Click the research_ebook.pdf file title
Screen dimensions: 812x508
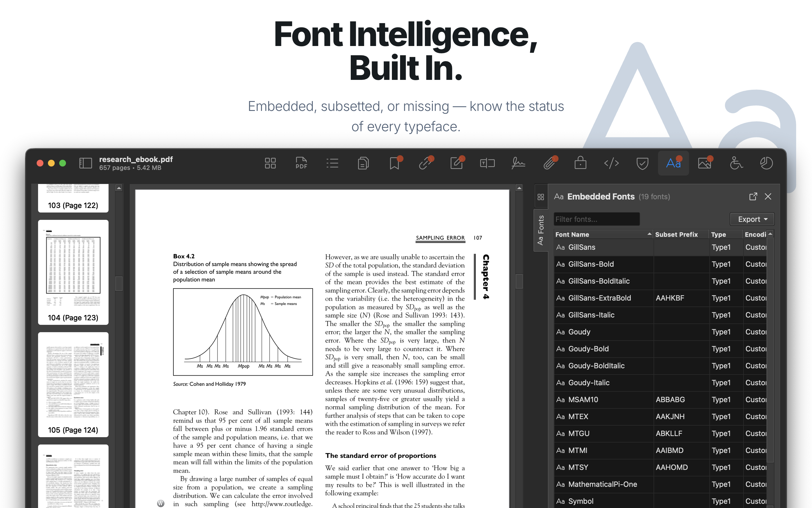(x=136, y=159)
